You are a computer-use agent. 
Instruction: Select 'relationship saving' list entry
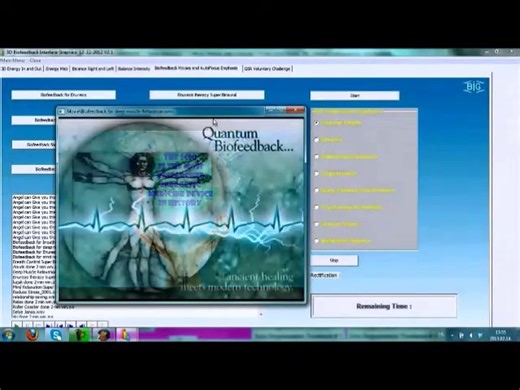pyautogui.click(x=33, y=297)
